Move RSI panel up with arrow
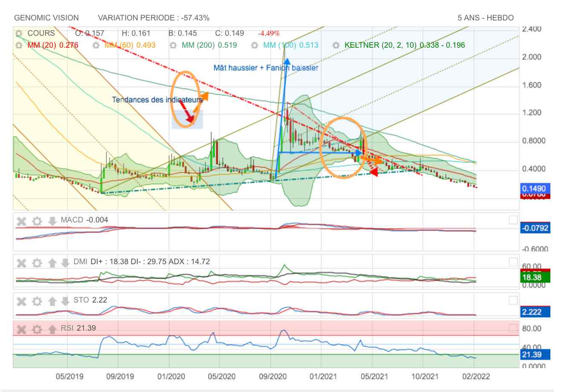This screenshot has height=392, width=567. tap(52, 329)
